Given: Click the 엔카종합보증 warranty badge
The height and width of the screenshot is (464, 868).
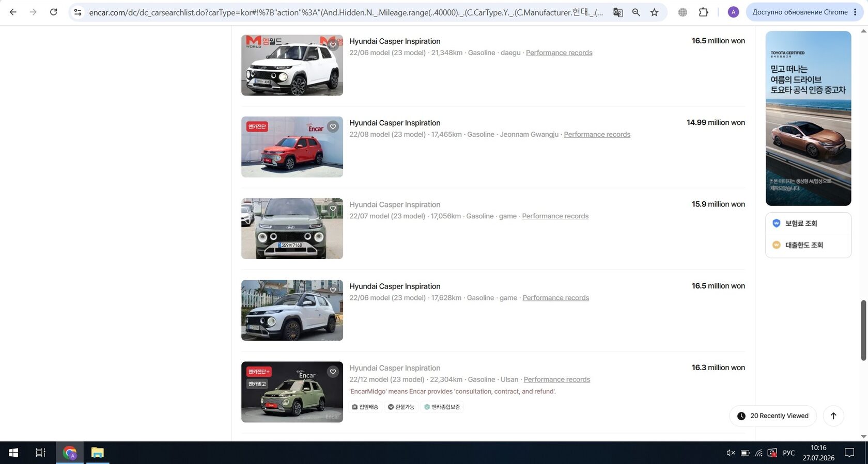Looking at the screenshot, I should [x=442, y=407].
